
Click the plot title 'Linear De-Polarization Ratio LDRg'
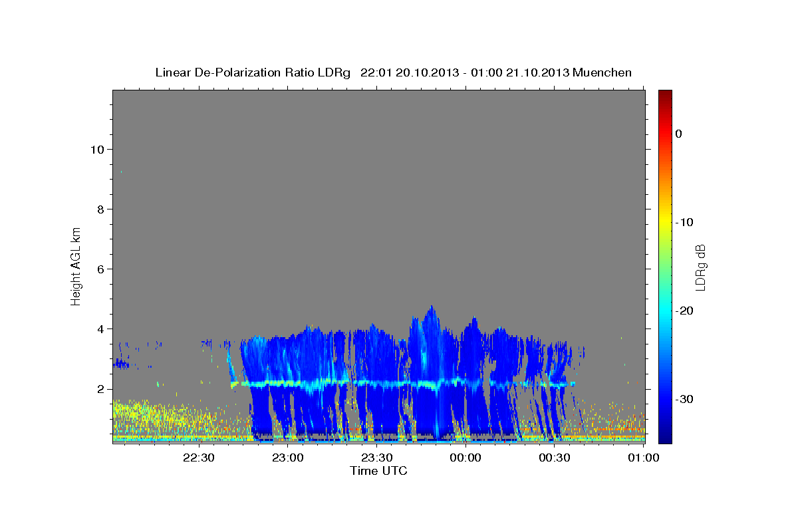coord(252,72)
